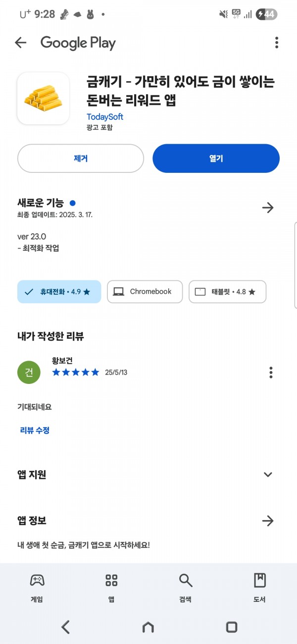Tap the gold bars app icon
The width and height of the screenshot is (297, 644).
point(43,98)
